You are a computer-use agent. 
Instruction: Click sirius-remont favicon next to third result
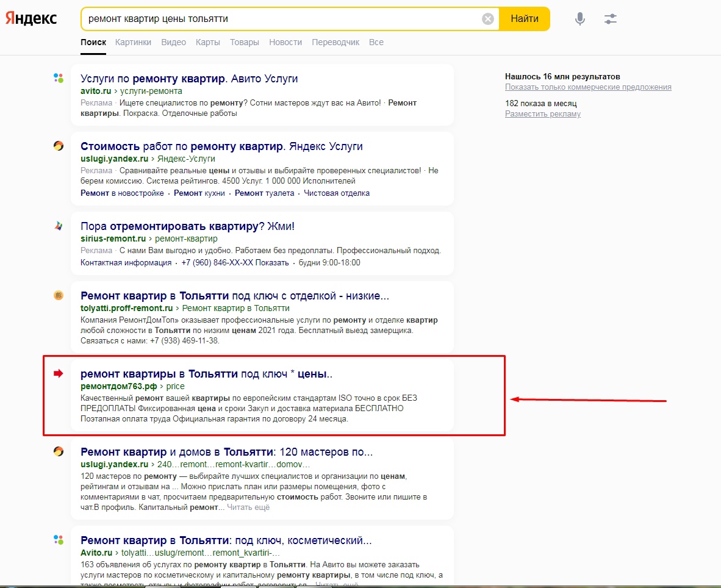point(59,226)
